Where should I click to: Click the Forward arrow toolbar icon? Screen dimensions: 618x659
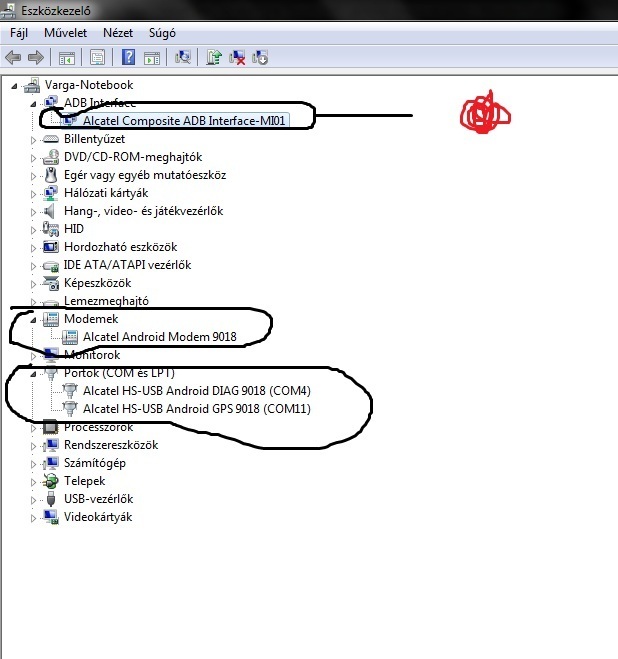click(x=36, y=57)
